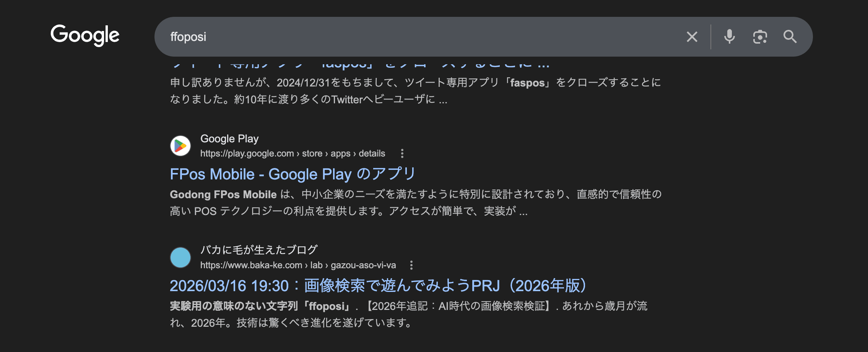Click the Godong FPos Mobile description snippet

(415, 202)
